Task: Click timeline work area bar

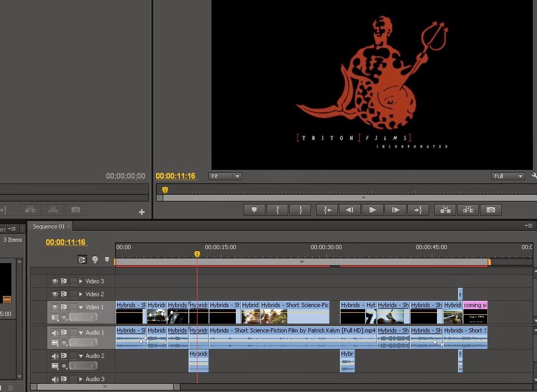Action: click(x=302, y=262)
